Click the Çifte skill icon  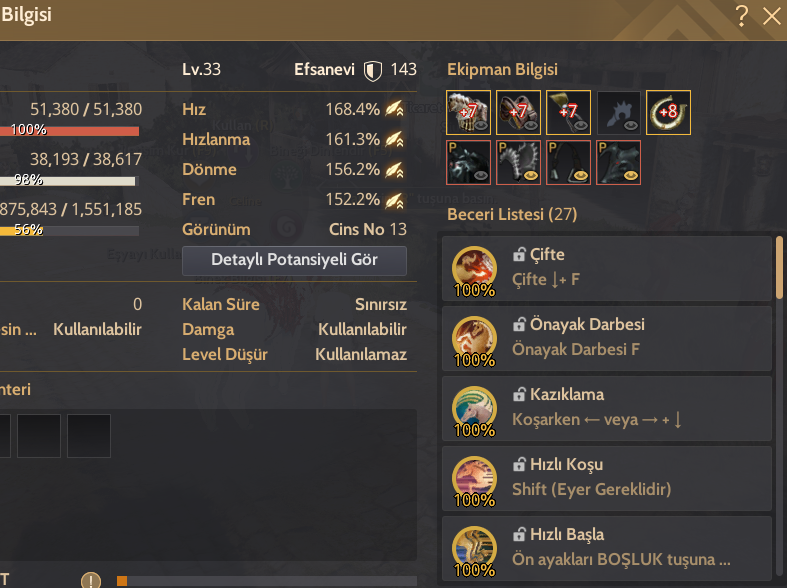click(x=474, y=269)
